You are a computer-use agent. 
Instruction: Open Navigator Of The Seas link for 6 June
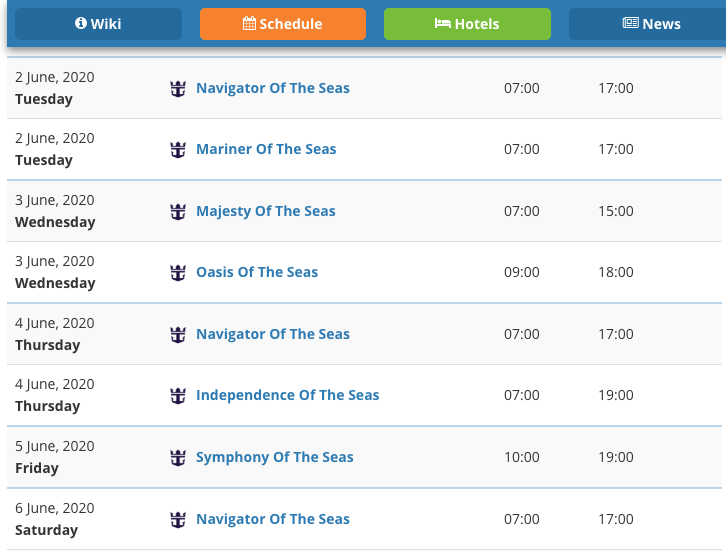tap(273, 519)
